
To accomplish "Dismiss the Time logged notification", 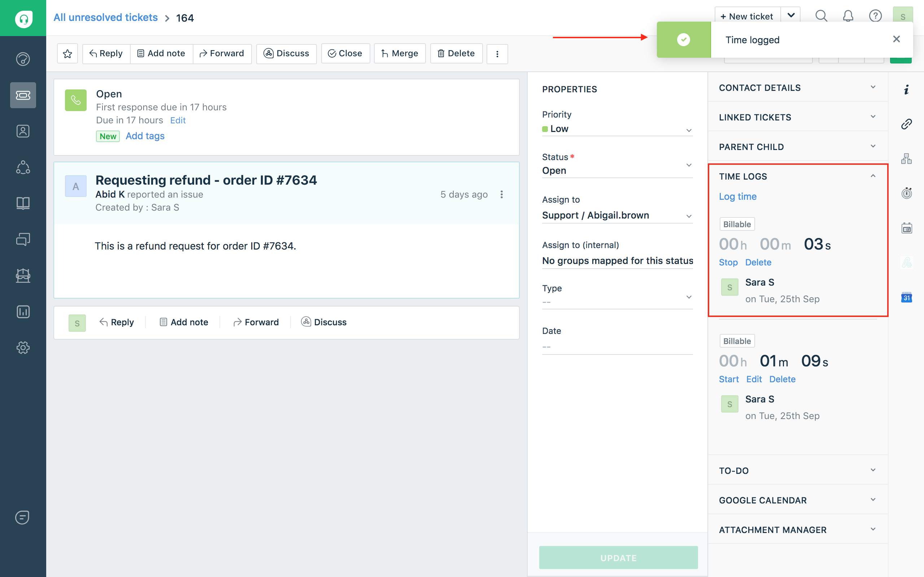I will click(897, 39).
